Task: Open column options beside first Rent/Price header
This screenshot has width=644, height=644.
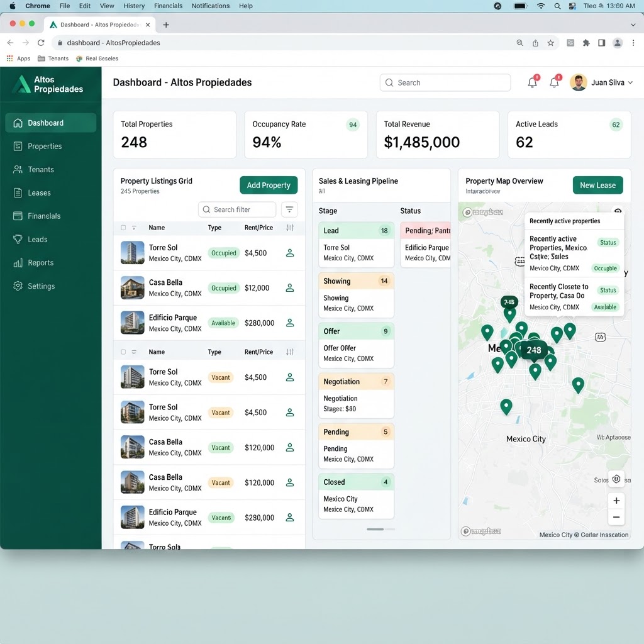Action: click(290, 228)
